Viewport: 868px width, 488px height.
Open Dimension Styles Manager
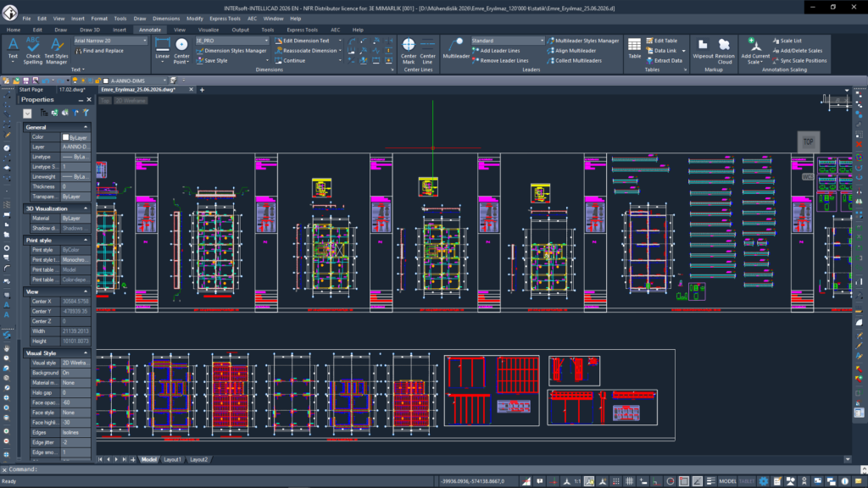pyautogui.click(x=231, y=51)
